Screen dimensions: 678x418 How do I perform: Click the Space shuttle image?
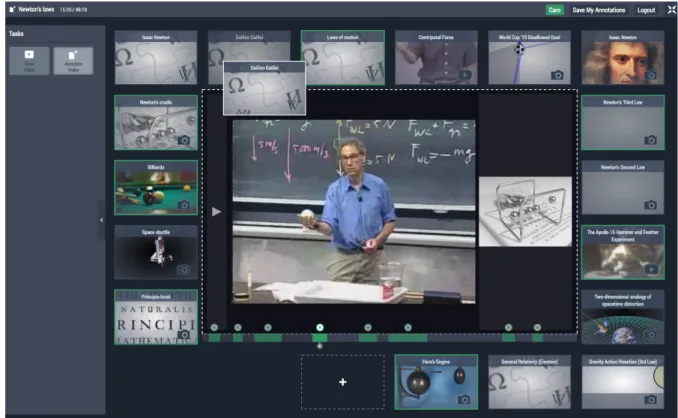[x=156, y=257]
